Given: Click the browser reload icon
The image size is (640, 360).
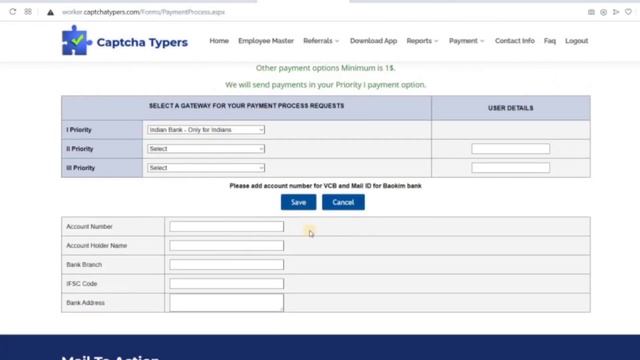Looking at the screenshot, I should click(13, 12).
